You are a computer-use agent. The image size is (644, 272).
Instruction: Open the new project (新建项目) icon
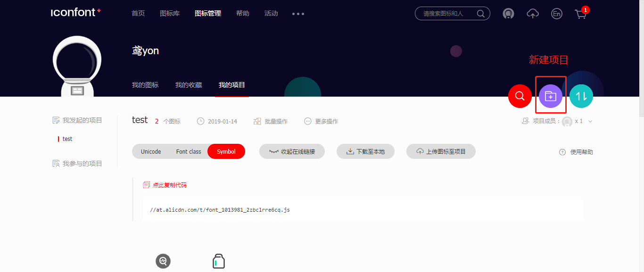(x=550, y=96)
